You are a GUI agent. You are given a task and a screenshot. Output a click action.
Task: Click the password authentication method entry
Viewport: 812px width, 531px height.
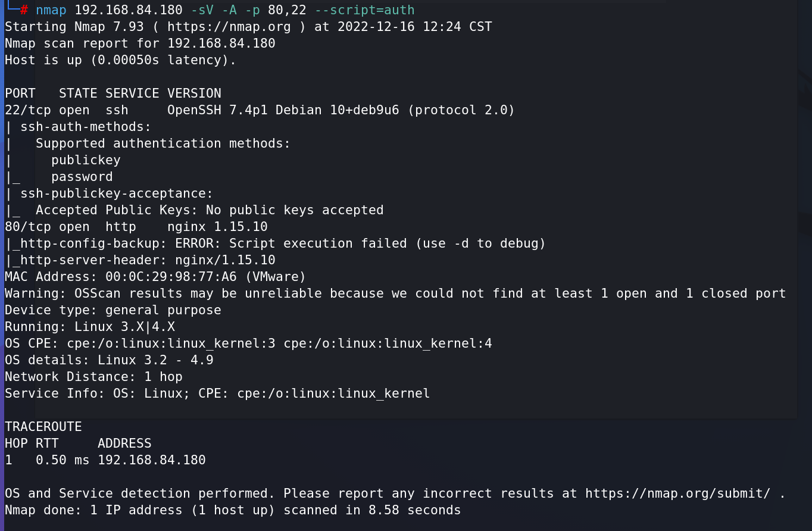(x=82, y=177)
